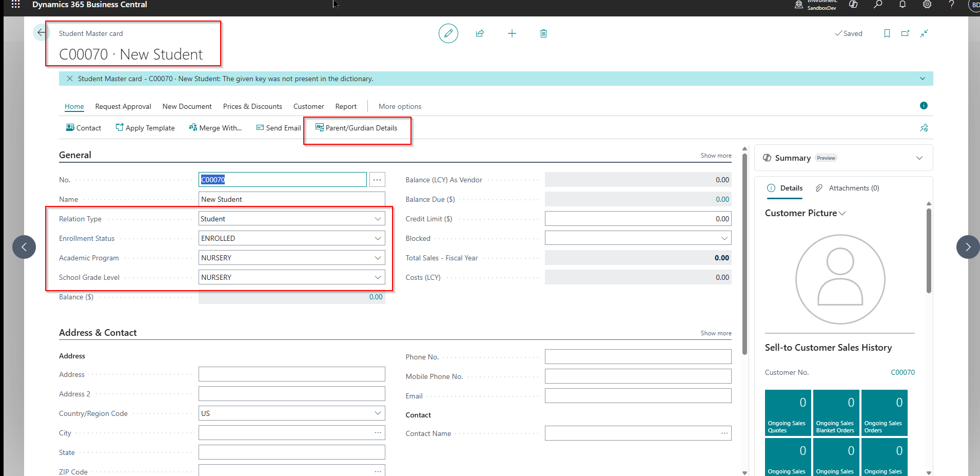Go back using the left arrow icon

pyautogui.click(x=41, y=32)
